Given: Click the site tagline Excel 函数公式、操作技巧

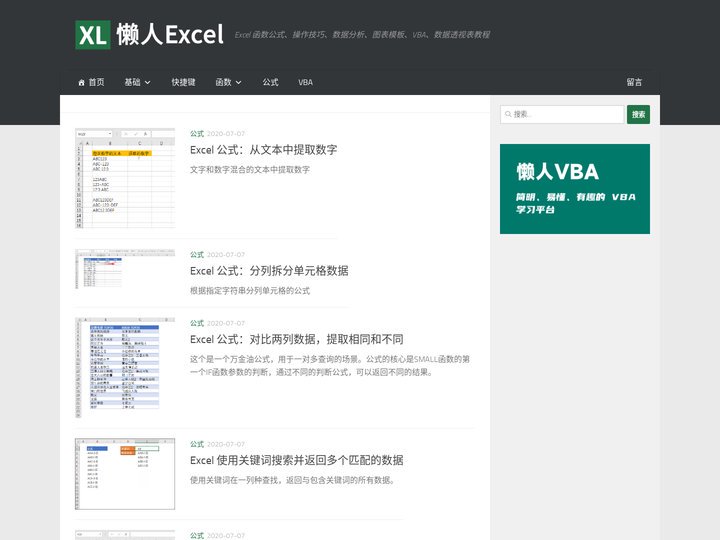Looking at the screenshot, I should [x=362, y=34].
